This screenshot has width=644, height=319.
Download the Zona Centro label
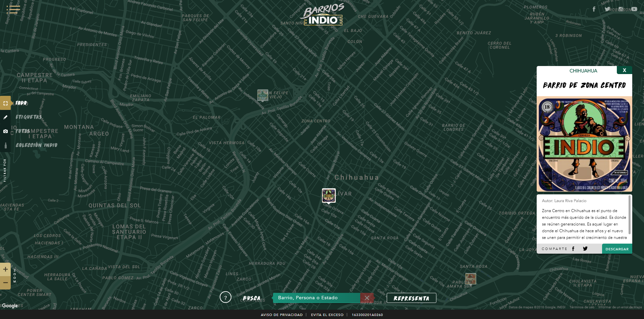pos(617,249)
